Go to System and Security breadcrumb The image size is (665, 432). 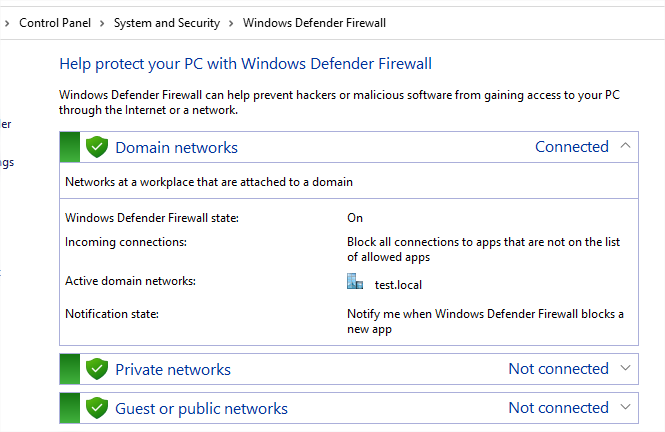tap(167, 23)
